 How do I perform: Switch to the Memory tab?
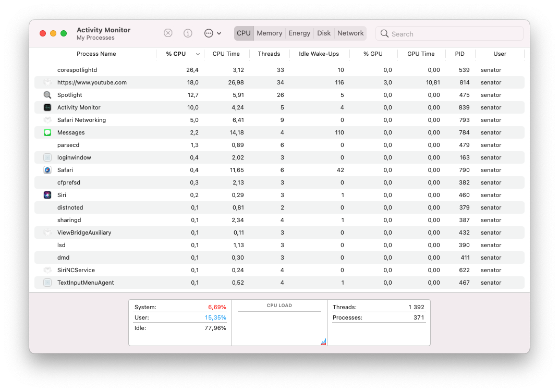point(270,33)
